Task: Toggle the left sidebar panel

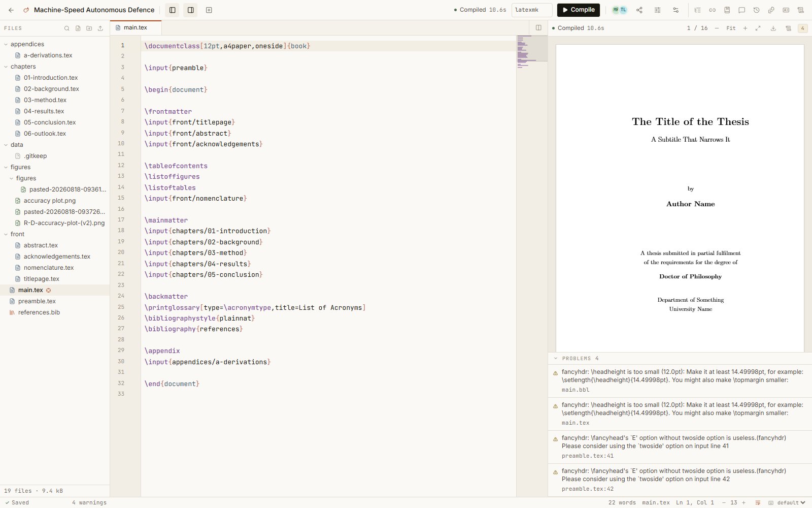Action: 172,10
